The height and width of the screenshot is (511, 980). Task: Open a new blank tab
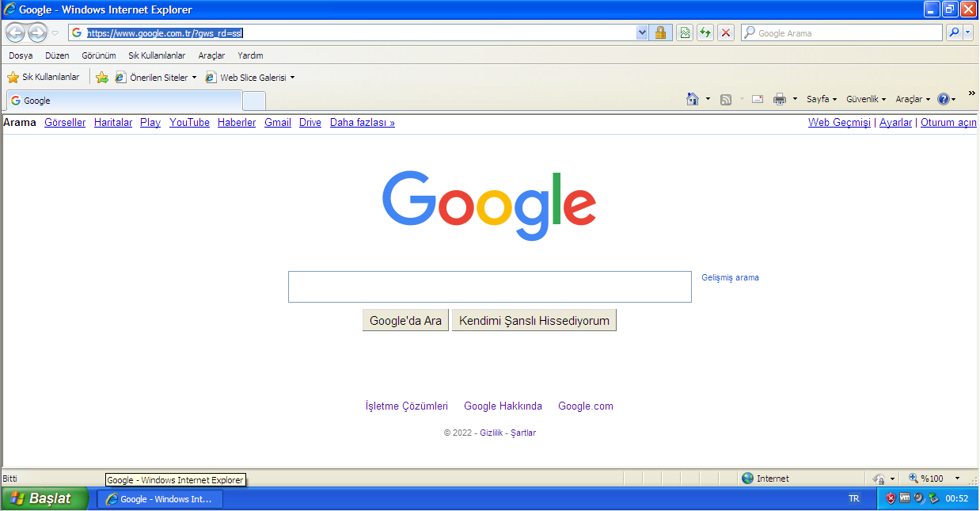click(x=253, y=101)
